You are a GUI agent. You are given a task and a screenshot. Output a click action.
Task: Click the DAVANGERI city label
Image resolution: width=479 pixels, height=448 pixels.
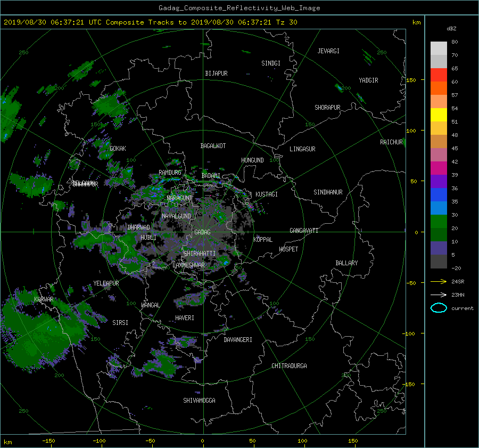click(238, 340)
